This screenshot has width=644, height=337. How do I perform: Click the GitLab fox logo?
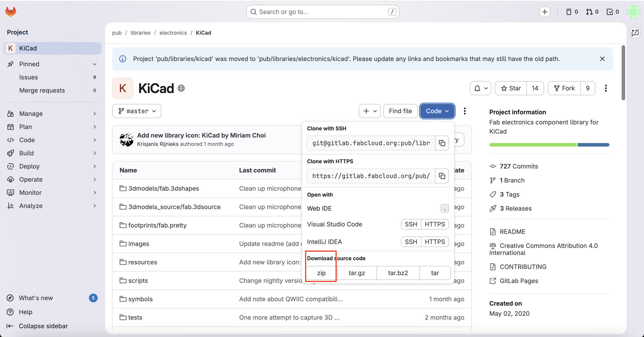coord(11,12)
